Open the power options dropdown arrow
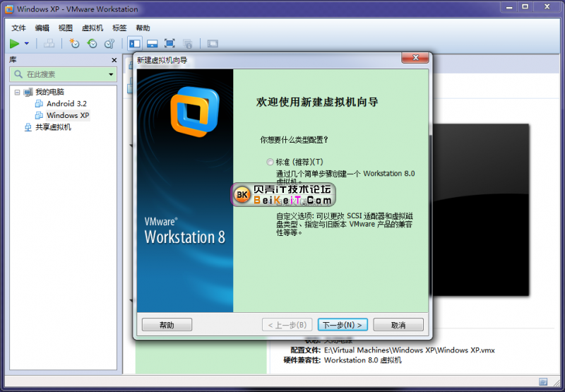 (x=27, y=44)
